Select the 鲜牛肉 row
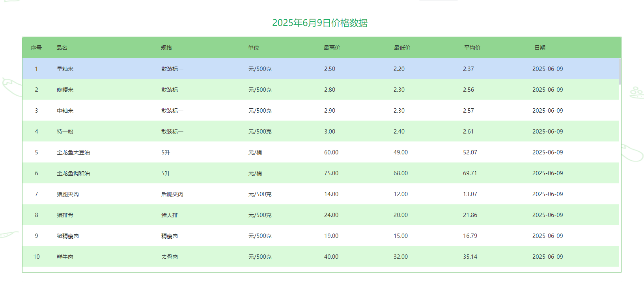Viewport: 644px width, 282px height. coord(65,257)
